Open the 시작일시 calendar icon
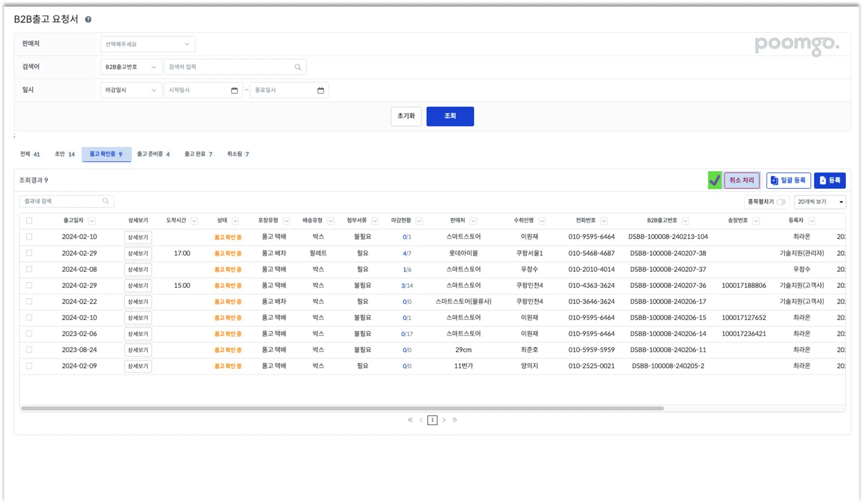863x504 pixels. (x=234, y=90)
